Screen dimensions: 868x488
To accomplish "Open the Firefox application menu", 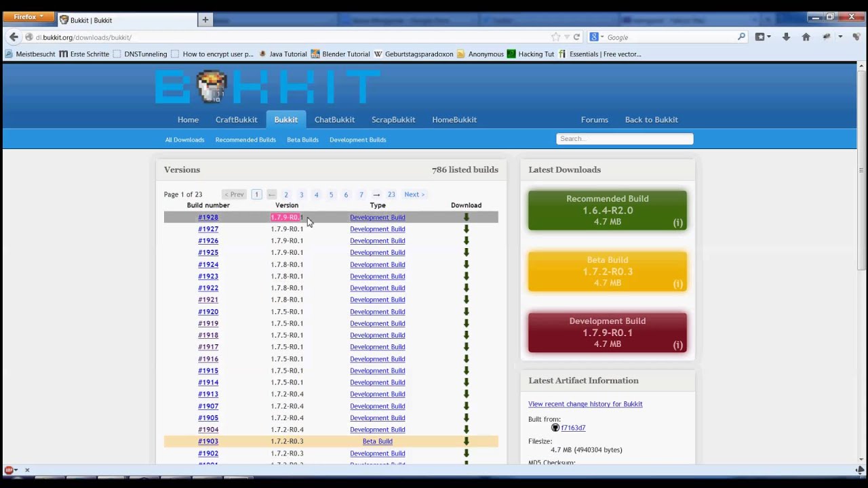I will (28, 16).
